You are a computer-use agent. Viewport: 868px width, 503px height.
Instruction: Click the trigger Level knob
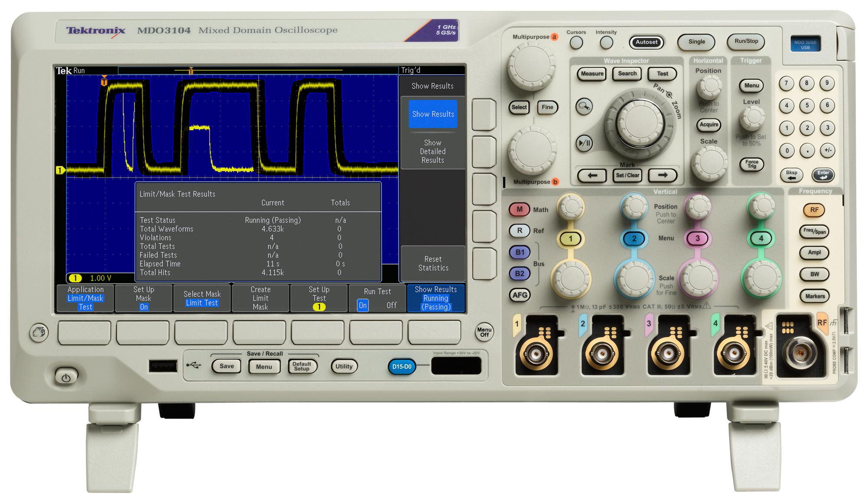click(752, 118)
